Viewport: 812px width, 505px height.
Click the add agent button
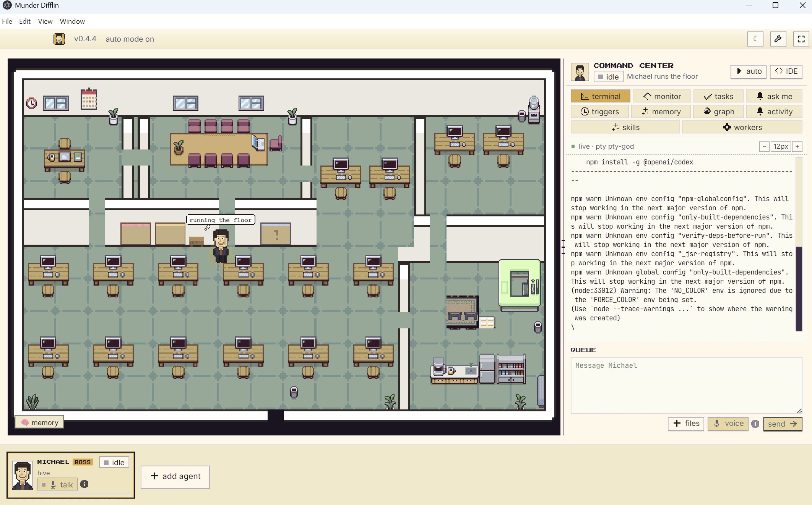pyautogui.click(x=175, y=477)
